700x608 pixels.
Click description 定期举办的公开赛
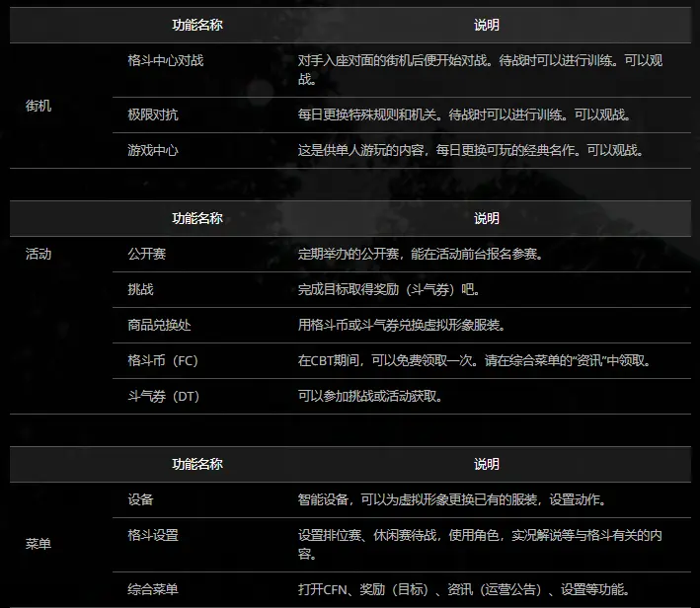[x=421, y=254]
